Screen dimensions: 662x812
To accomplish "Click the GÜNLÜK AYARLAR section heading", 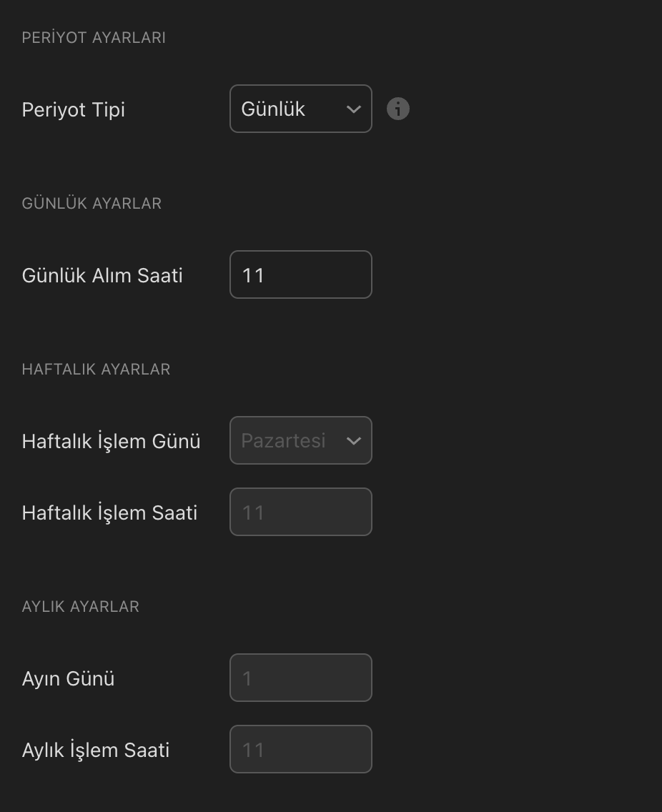I will 92,203.
